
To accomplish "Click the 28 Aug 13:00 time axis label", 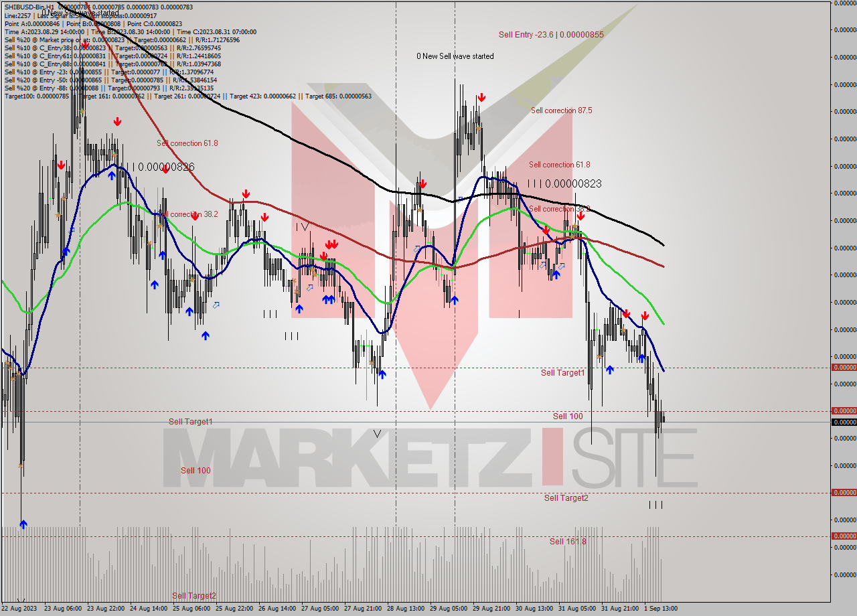I will coord(405,609).
